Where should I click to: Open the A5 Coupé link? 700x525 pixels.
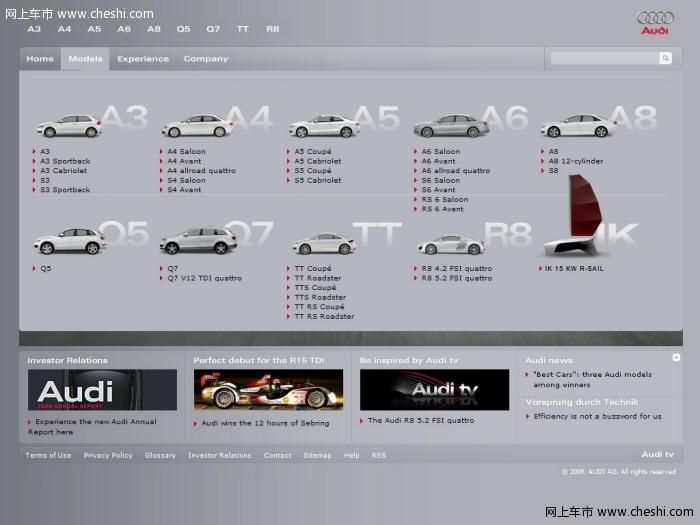click(x=313, y=151)
